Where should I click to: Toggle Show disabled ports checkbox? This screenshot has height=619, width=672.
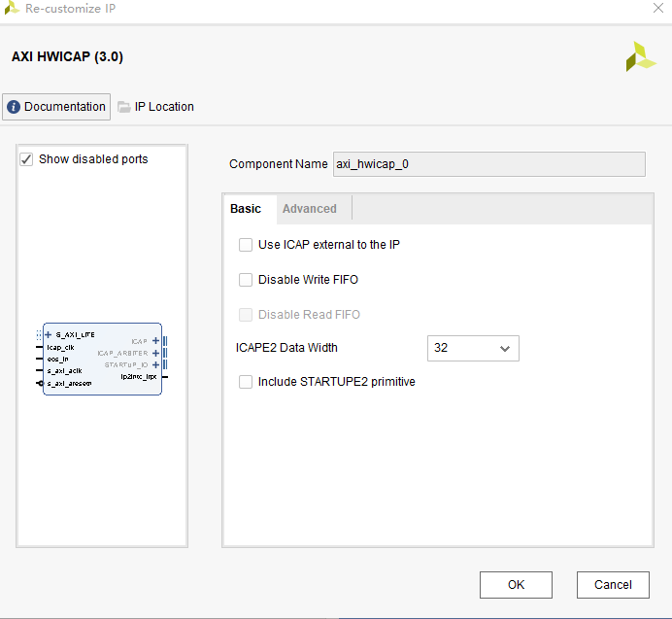pyautogui.click(x=26, y=159)
